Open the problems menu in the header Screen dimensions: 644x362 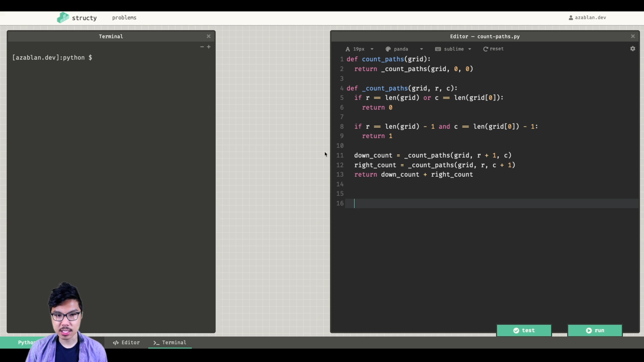click(x=124, y=17)
